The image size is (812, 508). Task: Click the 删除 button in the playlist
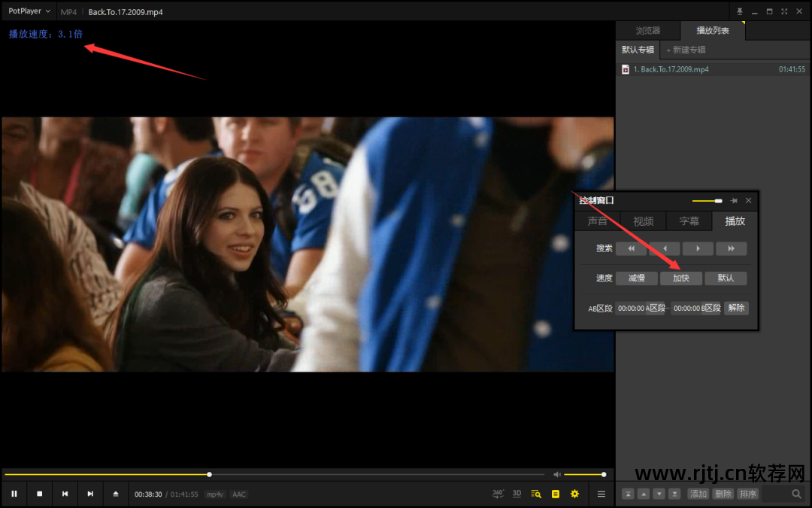[x=723, y=494]
